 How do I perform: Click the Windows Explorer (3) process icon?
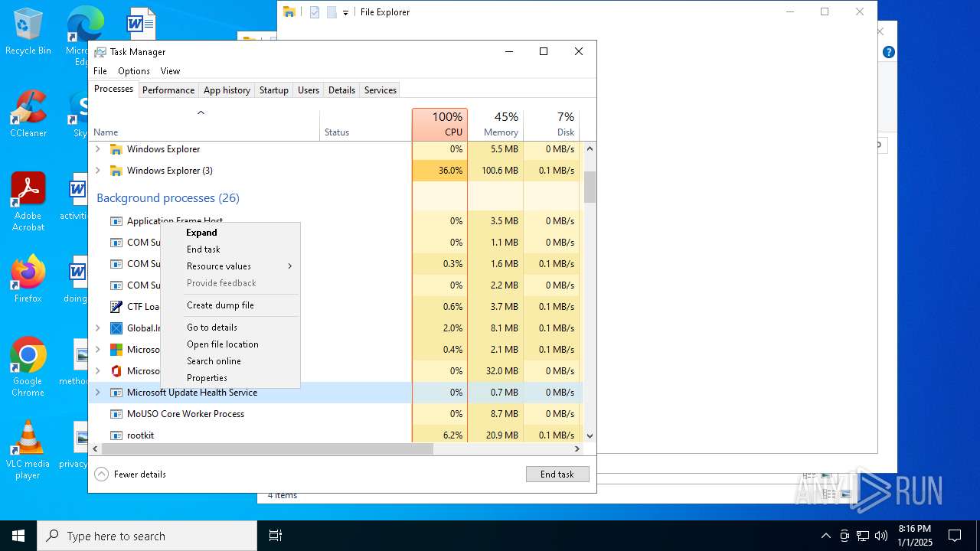click(116, 171)
